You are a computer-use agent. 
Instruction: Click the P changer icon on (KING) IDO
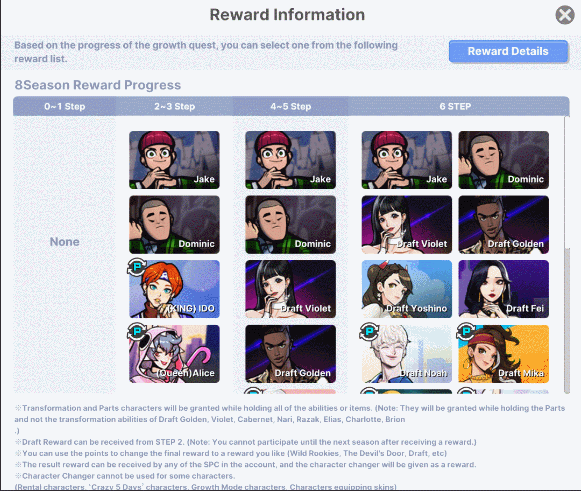point(137,267)
